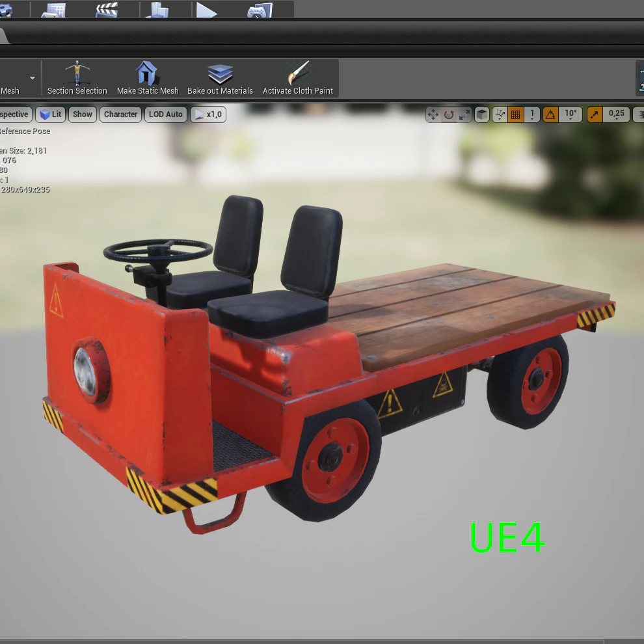Screen dimensions: 644x644
Task: Select the Rotate gizmo mode
Action: pyautogui.click(x=449, y=114)
